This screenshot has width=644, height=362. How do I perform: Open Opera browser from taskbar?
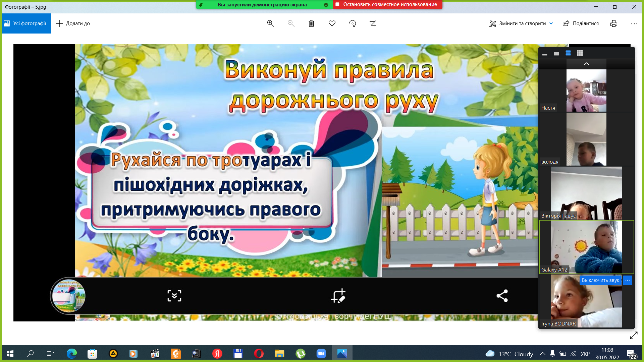259,354
